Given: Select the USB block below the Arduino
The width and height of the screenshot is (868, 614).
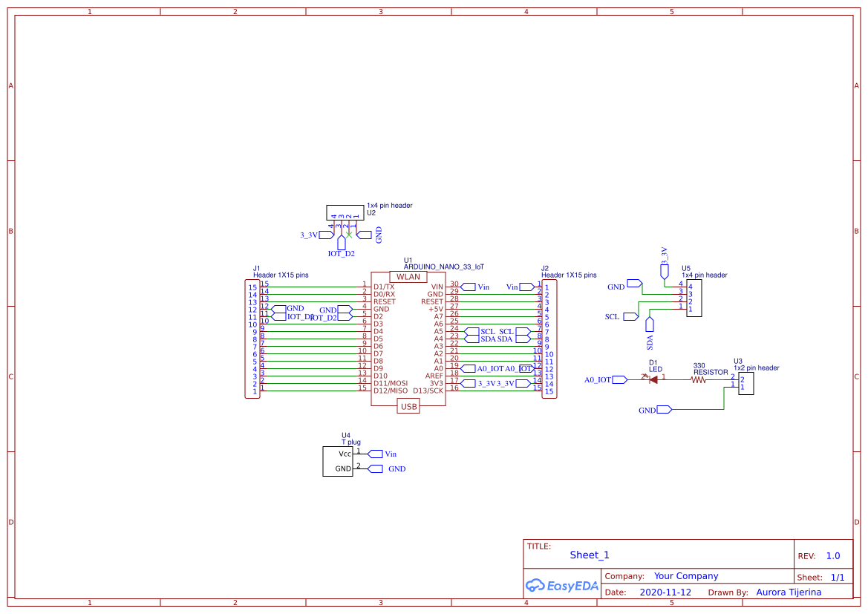Looking at the screenshot, I should (x=408, y=406).
